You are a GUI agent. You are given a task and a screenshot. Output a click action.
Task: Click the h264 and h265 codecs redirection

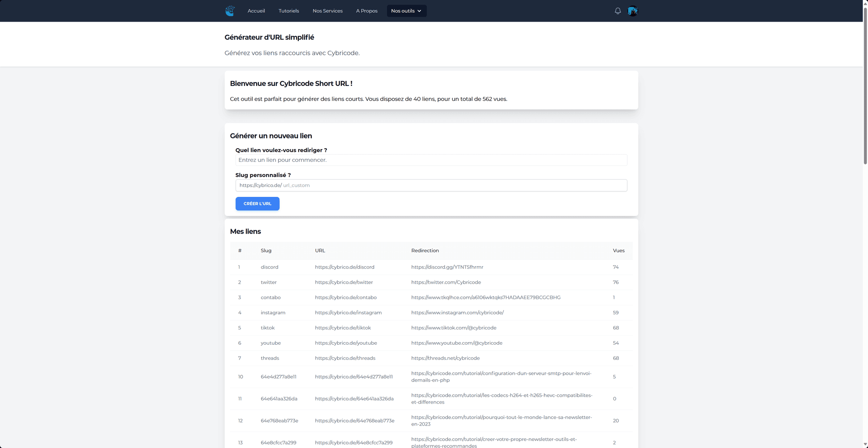(502, 399)
